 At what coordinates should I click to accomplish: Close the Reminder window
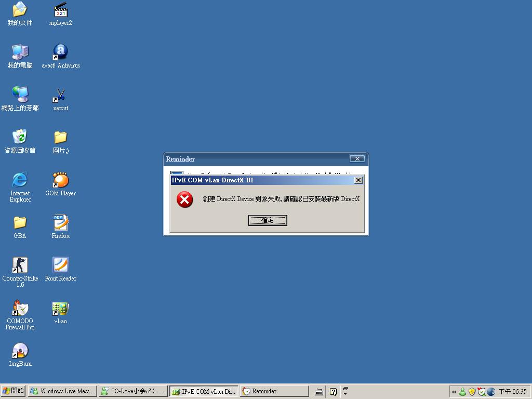[x=357, y=159]
